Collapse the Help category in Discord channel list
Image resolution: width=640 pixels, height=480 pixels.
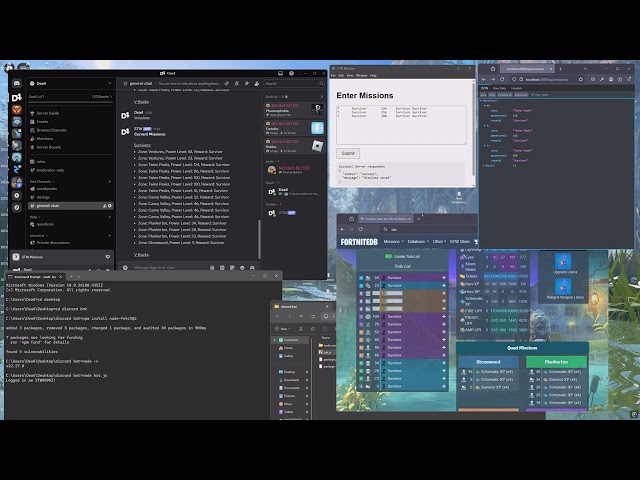click(35, 217)
